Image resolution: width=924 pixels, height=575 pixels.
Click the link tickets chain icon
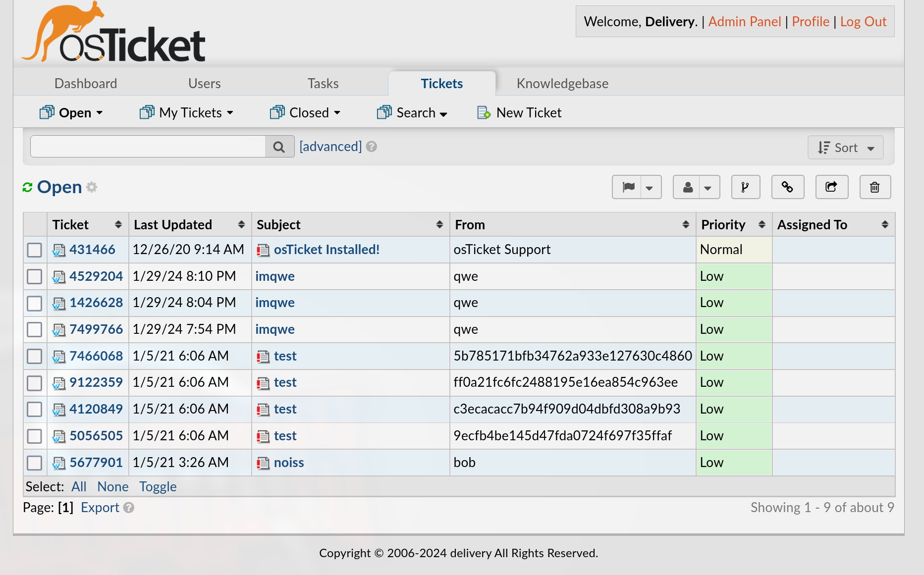(x=788, y=187)
